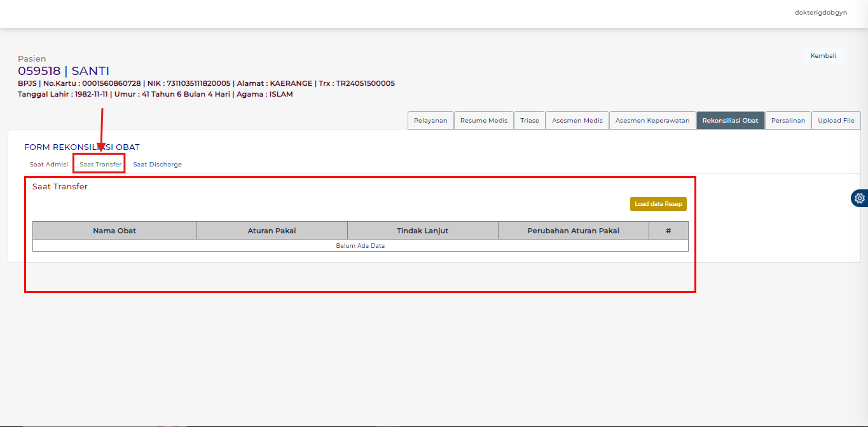Click the Tindak Lanjut column header
Screen dimensions: 868x427
[422, 231]
